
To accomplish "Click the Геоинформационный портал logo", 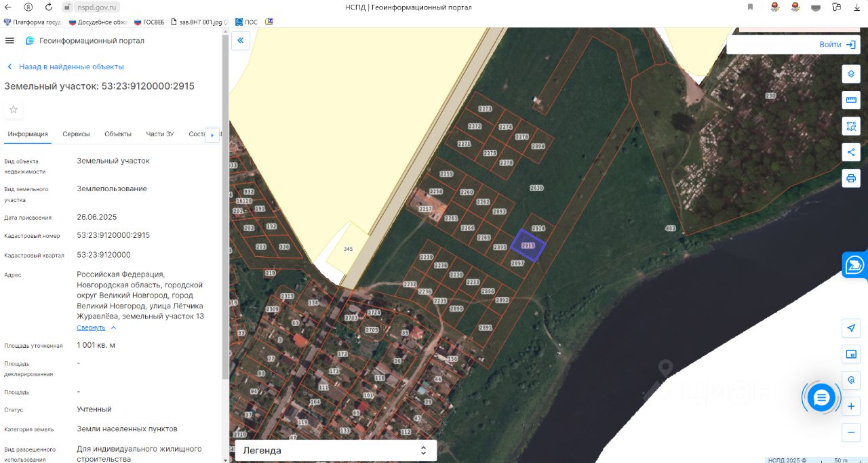I will point(30,41).
